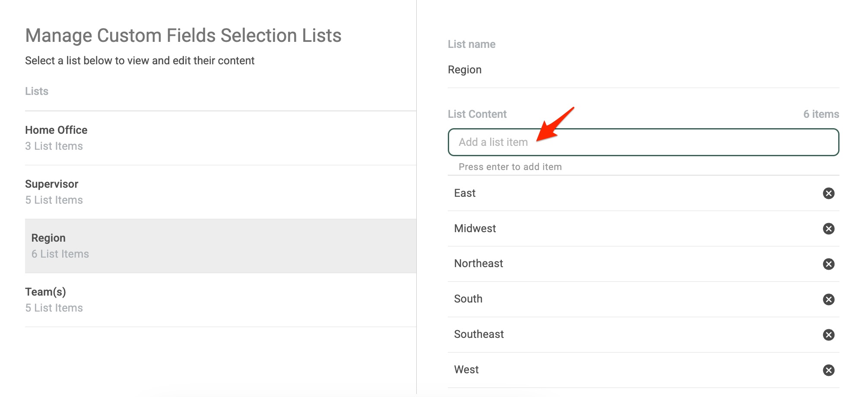
Task: Click the Lists column header
Action: click(x=37, y=91)
